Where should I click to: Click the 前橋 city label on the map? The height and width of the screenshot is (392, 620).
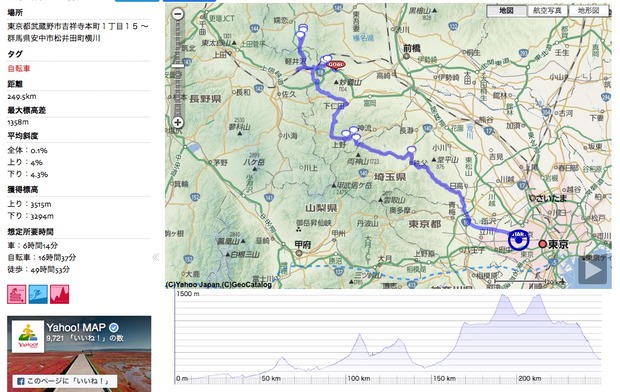click(412, 48)
